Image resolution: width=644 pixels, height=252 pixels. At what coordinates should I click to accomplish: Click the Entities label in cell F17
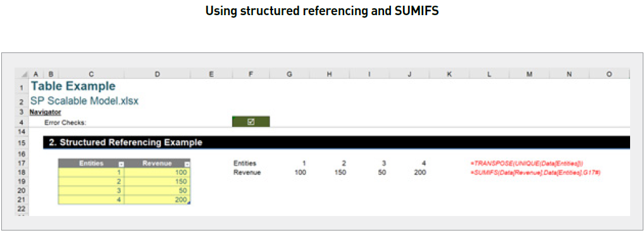[x=245, y=164]
